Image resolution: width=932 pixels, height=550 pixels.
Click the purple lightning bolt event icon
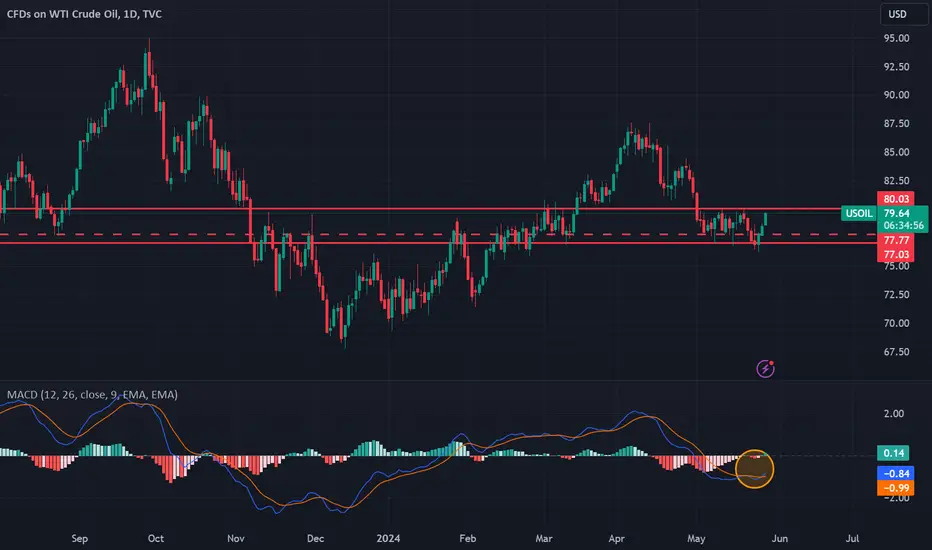click(766, 369)
